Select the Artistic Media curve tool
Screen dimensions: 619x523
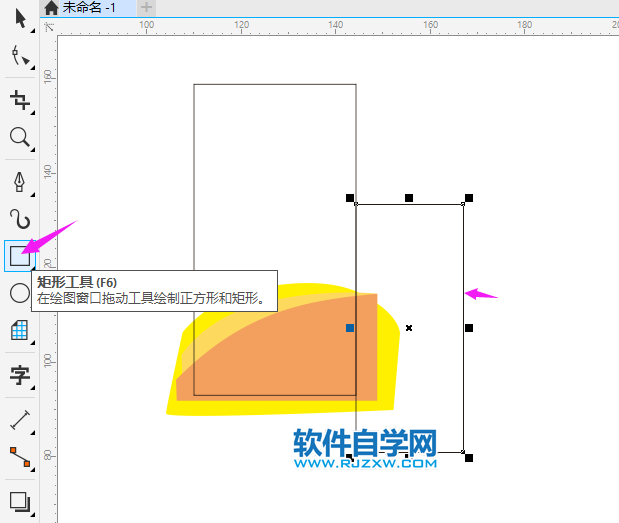(20, 219)
